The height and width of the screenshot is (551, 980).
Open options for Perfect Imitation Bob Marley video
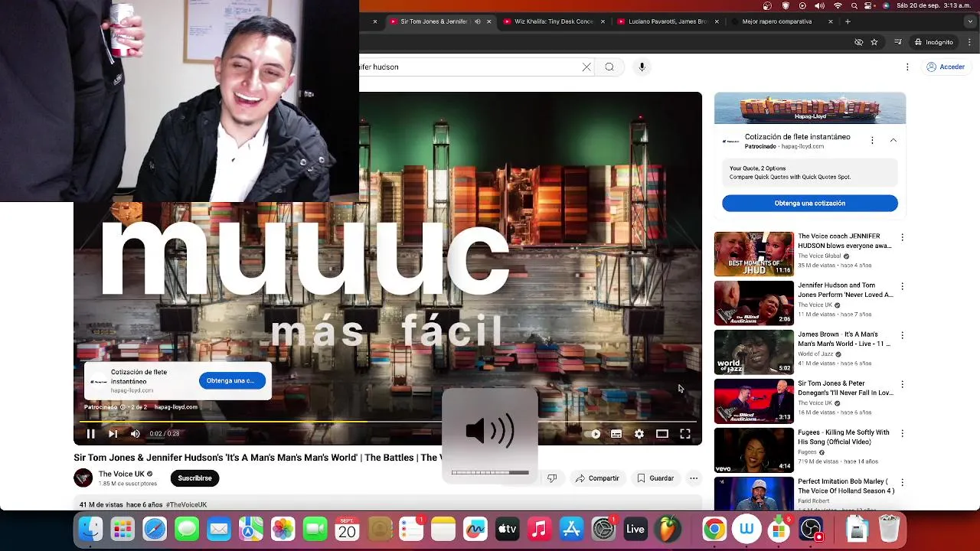pyautogui.click(x=902, y=482)
